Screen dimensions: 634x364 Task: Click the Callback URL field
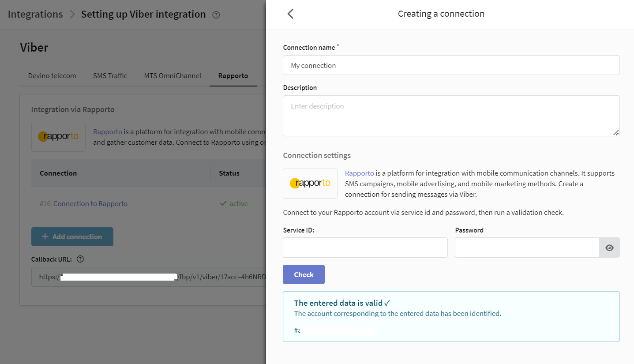[149, 277]
